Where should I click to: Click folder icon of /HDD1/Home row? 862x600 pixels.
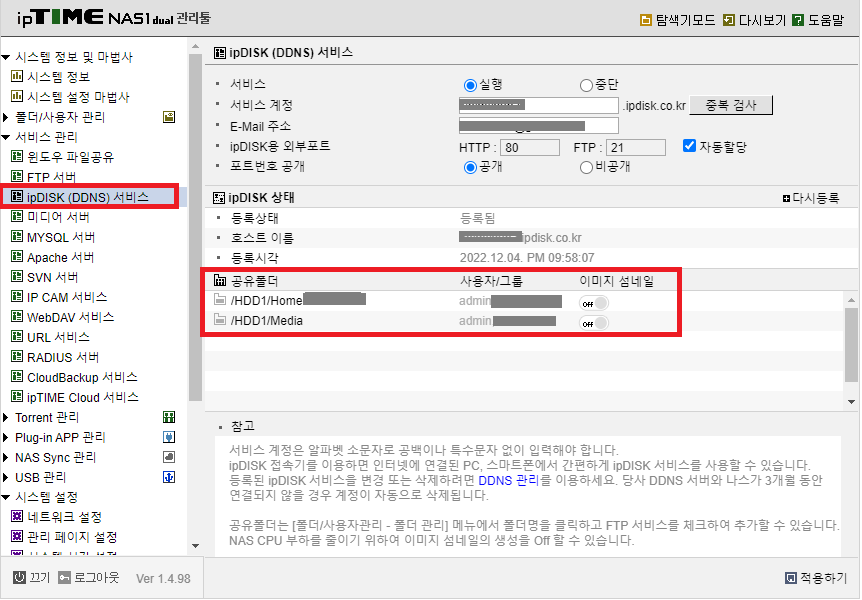pos(220,300)
